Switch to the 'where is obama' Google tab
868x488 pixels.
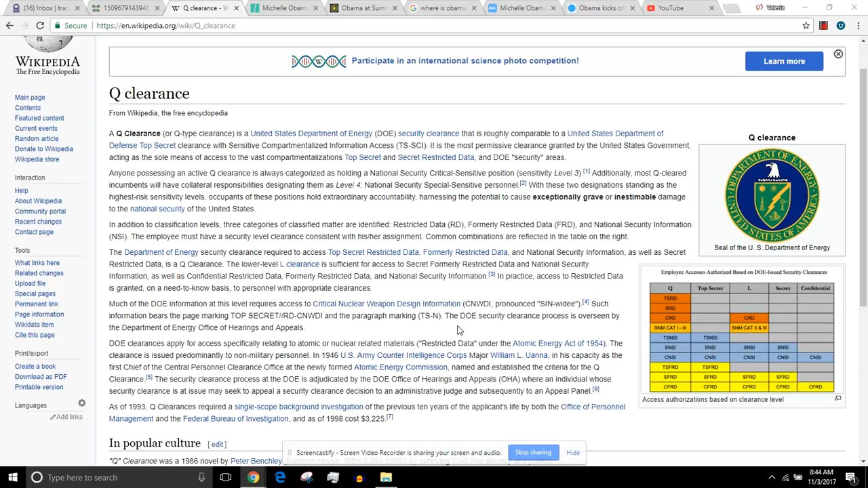(x=442, y=8)
